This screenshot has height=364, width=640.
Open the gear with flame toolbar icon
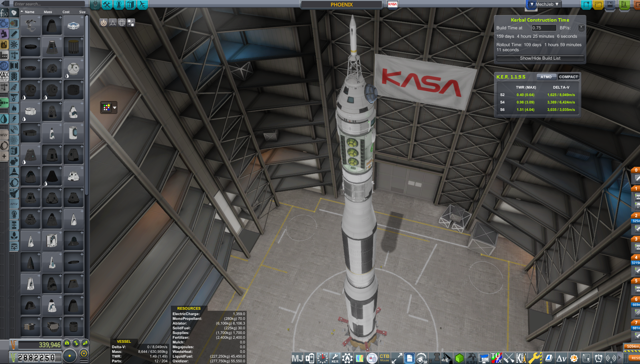click(347, 358)
